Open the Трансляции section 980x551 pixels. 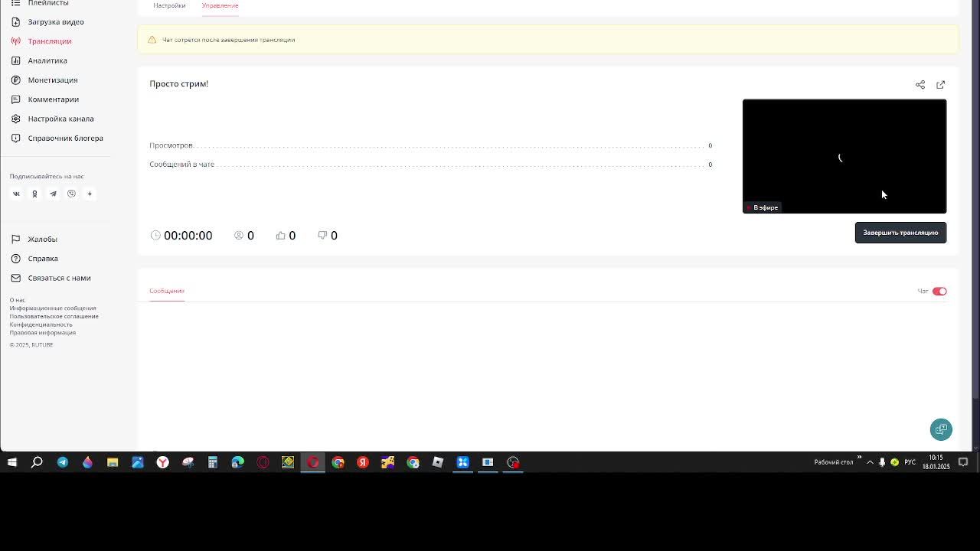pos(50,41)
